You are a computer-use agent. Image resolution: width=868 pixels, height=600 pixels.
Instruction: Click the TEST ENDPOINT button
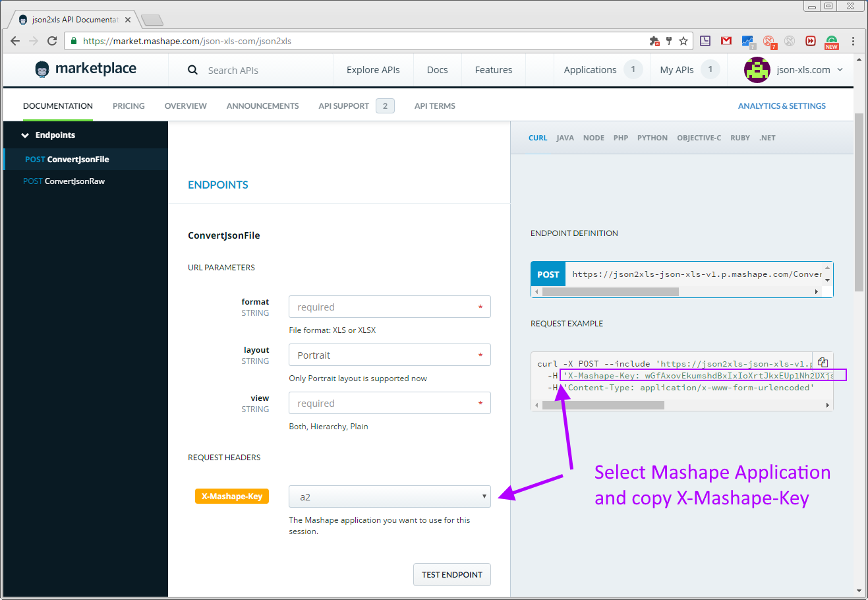tap(452, 574)
